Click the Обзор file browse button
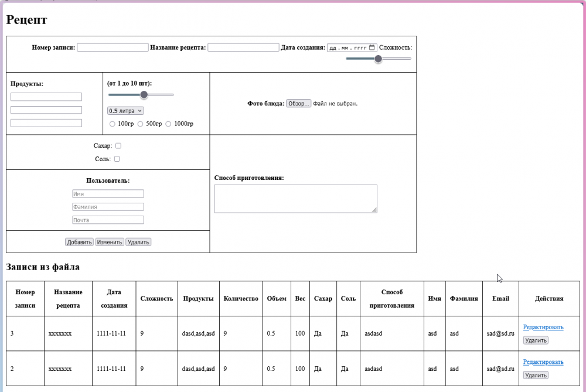586x392 pixels. (298, 104)
